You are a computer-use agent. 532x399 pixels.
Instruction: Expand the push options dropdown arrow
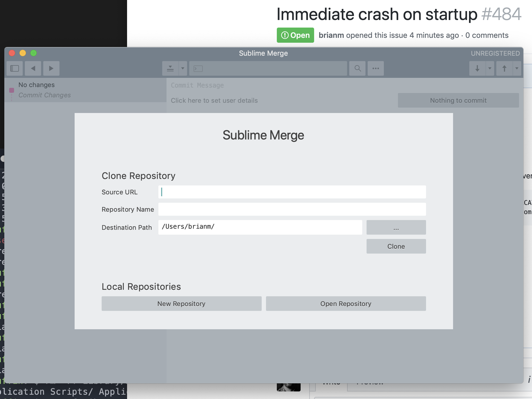[x=517, y=68]
